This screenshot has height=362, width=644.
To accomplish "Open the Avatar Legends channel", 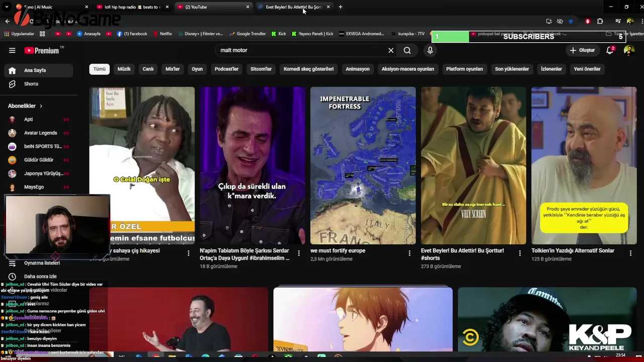I will 39,133.
